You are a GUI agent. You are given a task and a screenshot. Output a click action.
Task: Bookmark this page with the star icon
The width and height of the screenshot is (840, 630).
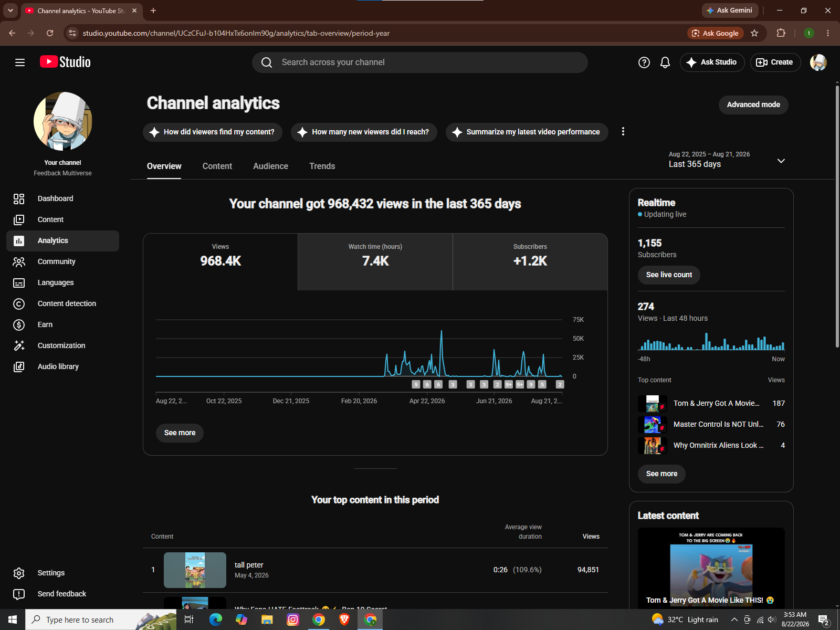tap(754, 33)
